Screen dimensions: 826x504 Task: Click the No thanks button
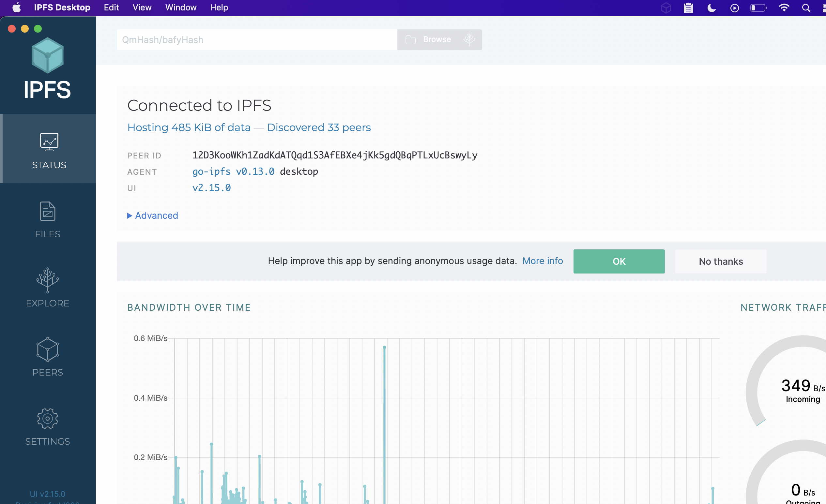[x=721, y=261]
